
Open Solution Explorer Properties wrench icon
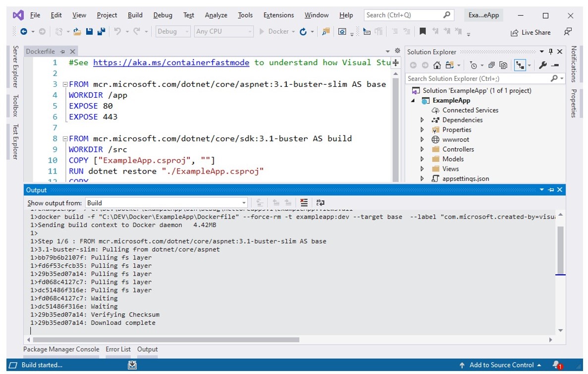pyautogui.click(x=542, y=65)
